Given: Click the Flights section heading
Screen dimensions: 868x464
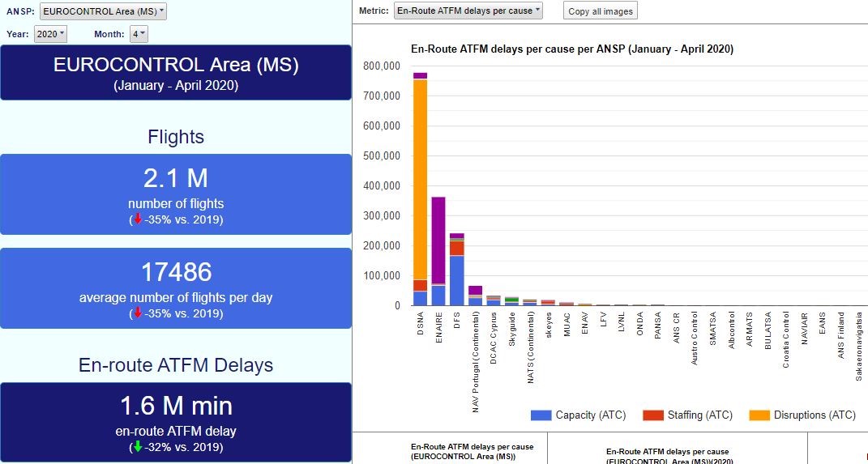Looking at the screenshot, I should (x=176, y=137).
